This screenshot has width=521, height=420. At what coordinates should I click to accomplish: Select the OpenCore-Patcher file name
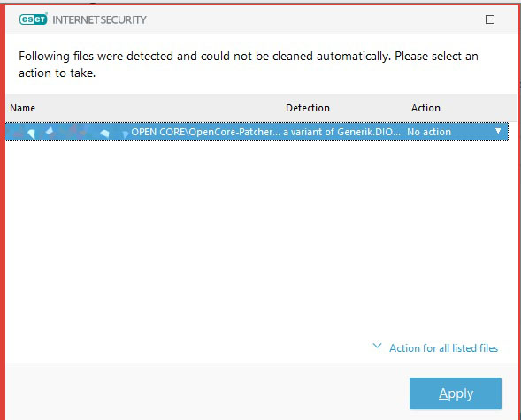coord(206,132)
